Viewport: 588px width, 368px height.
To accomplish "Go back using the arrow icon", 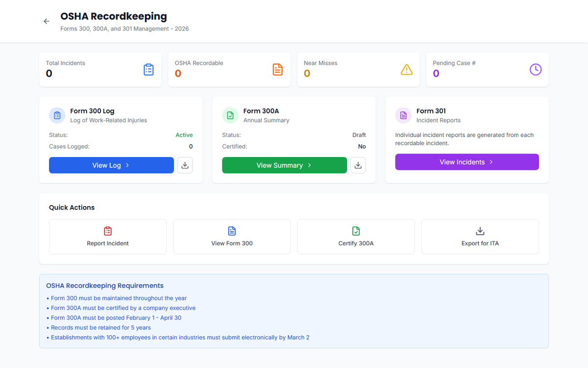I will click(47, 21).
